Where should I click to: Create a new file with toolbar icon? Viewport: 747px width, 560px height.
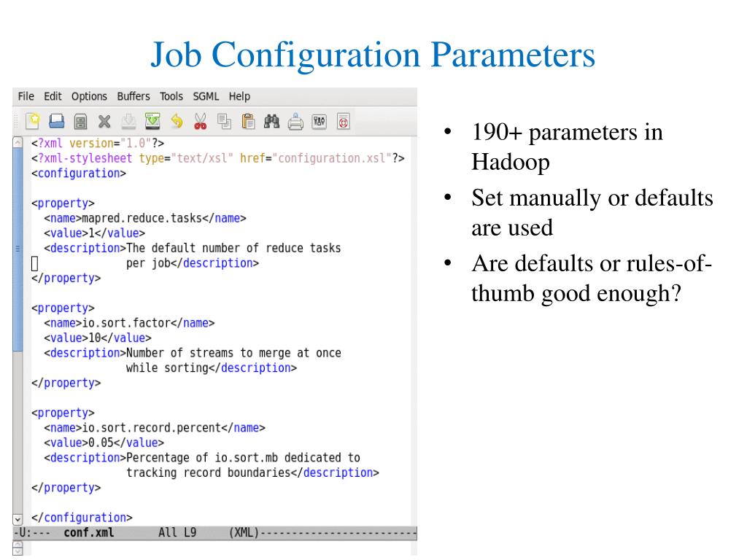pos(32,122)
